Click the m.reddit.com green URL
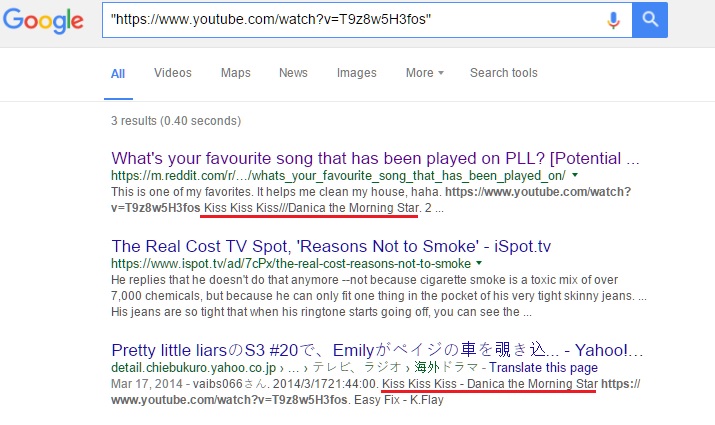Viewport: 715px width, 425px height. tap(338, 176)
